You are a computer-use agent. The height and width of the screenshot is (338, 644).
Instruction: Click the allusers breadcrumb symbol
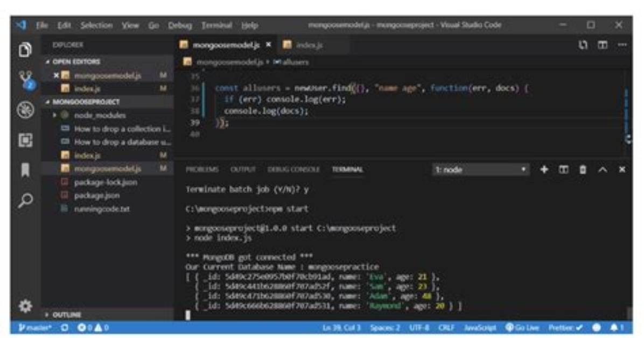point(291,62)
